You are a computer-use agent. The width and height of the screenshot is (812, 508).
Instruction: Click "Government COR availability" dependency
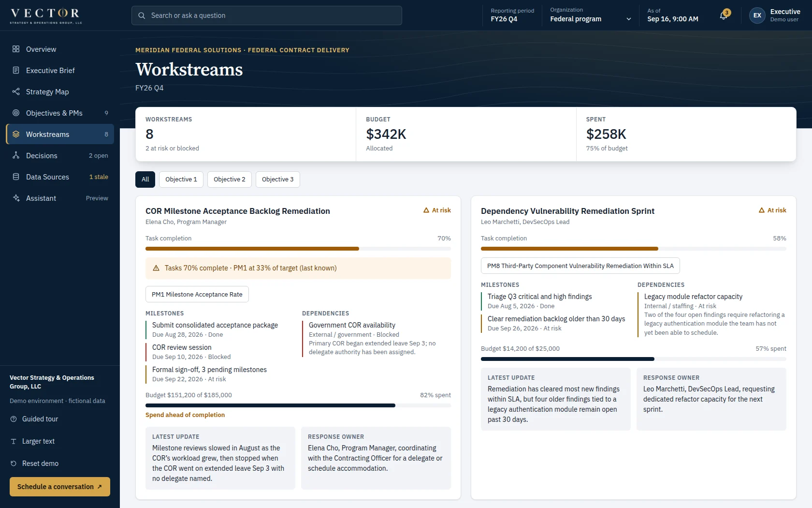click(352, 325)
